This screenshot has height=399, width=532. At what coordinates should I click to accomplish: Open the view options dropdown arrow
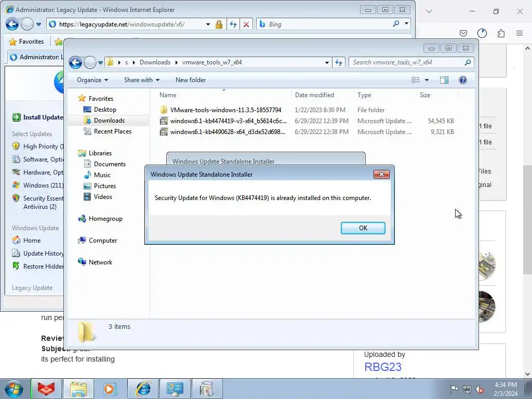[427, 80]
